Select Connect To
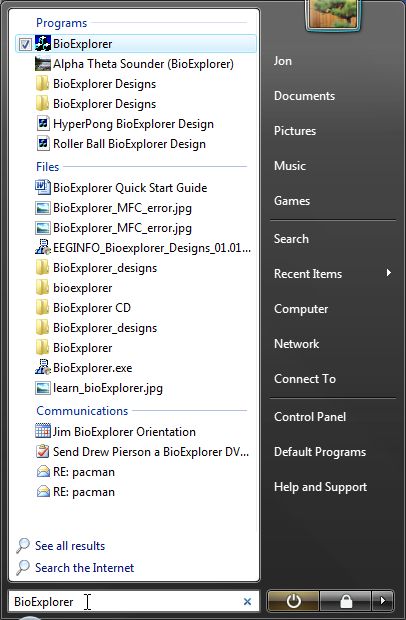 [305, 379]
